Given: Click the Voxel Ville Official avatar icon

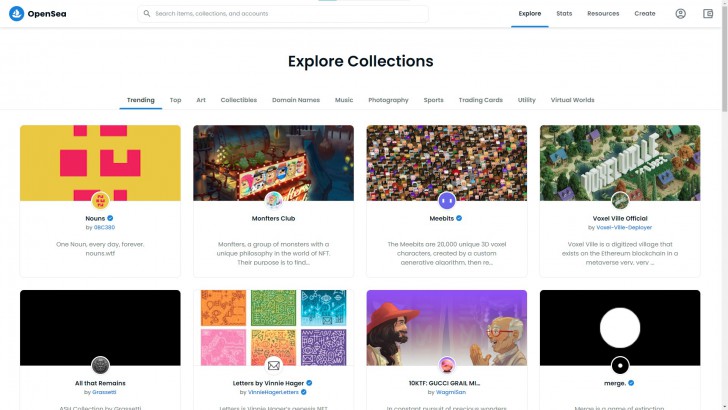Looking at the screenshot, I should tap(620, 201).
